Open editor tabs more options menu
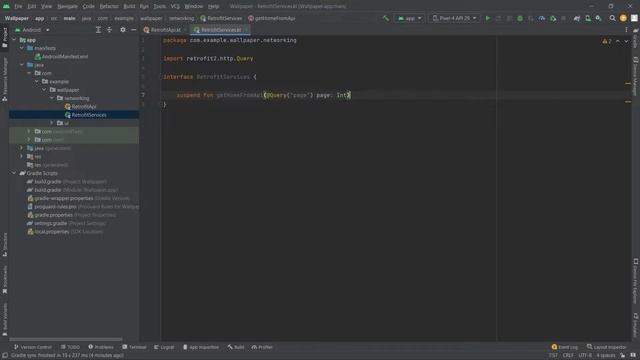This screenshot has width=640, height=360. 626,30
